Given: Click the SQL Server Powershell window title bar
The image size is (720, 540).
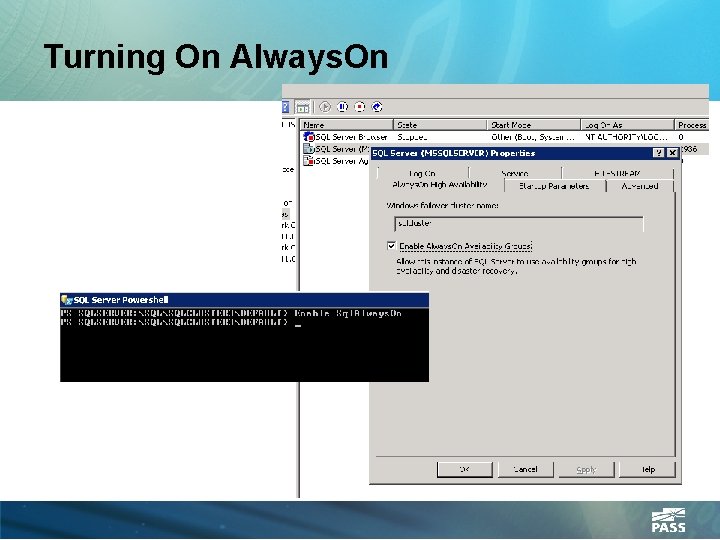Looking at the screenshot, I should (244, 300).
